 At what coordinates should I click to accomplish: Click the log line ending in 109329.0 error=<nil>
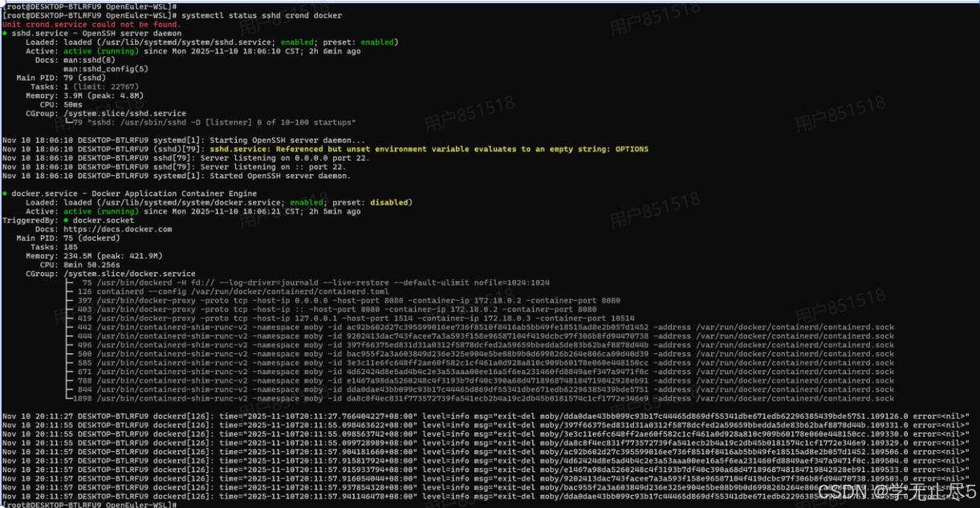pyautogui.click(x=486, y=442)
